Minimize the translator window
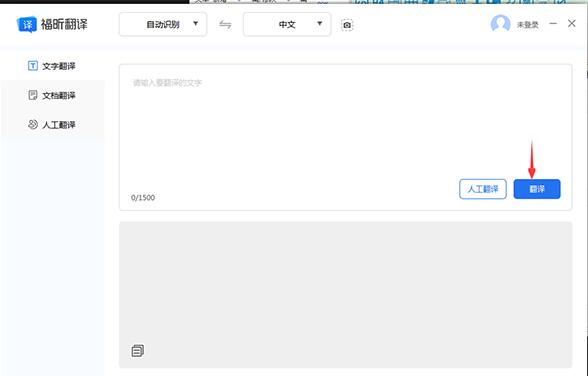The width and height of the screenshot is (588, 376). (x=553, y=24)
